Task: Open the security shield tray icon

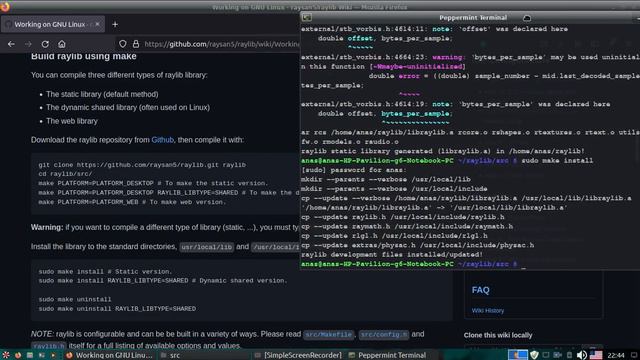Action: pyautogui.click(x=534, y=355)
